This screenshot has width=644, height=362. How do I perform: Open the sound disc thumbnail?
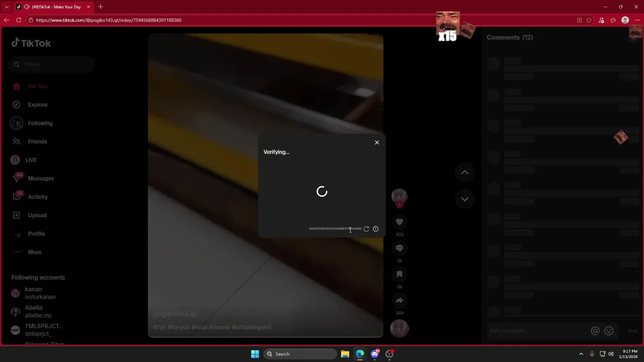(399, 328)
